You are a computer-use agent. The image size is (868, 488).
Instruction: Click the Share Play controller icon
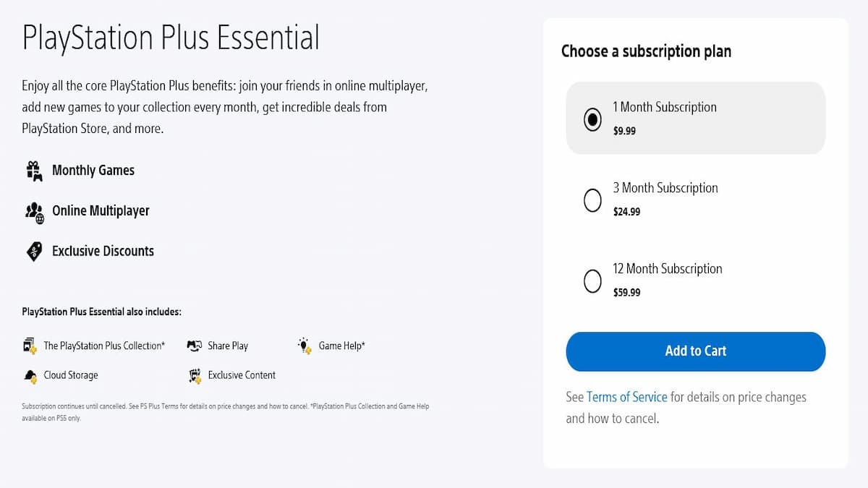point(194,346)
